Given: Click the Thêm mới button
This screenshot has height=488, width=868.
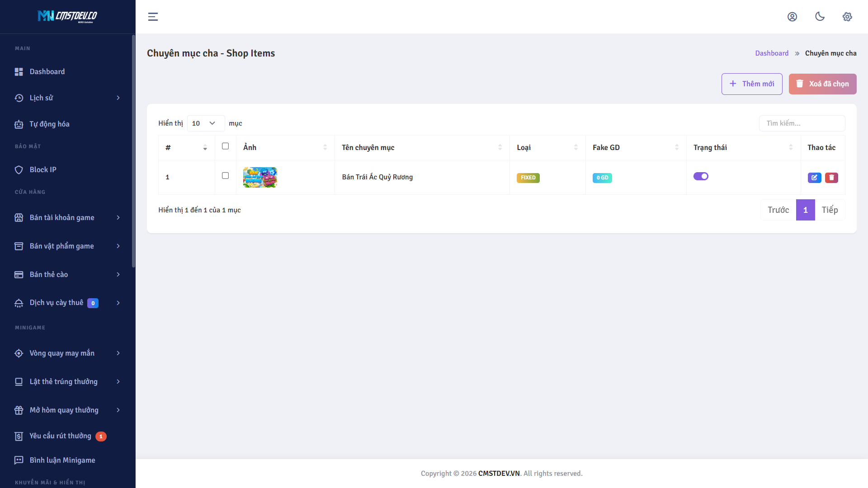Looking at the screenshot, I should pos(752,84).
